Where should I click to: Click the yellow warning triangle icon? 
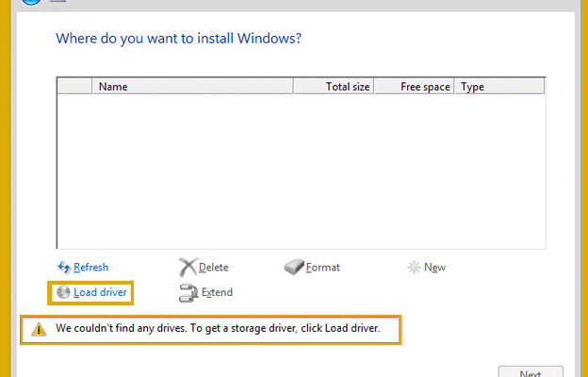(x=38, y=329)
